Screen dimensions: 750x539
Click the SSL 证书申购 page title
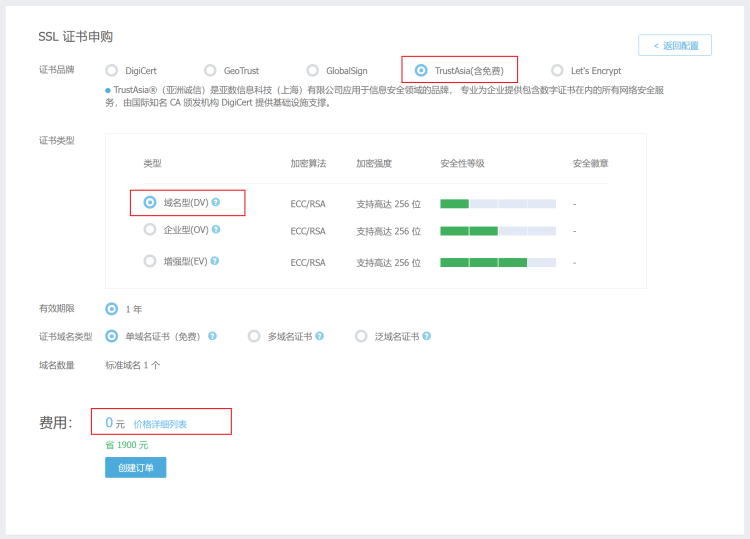pos(76,37)
